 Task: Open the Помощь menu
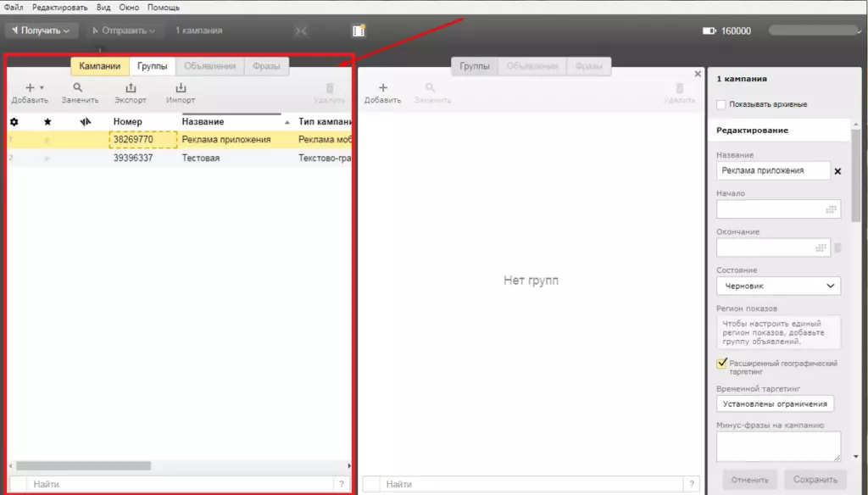point(164,7)
